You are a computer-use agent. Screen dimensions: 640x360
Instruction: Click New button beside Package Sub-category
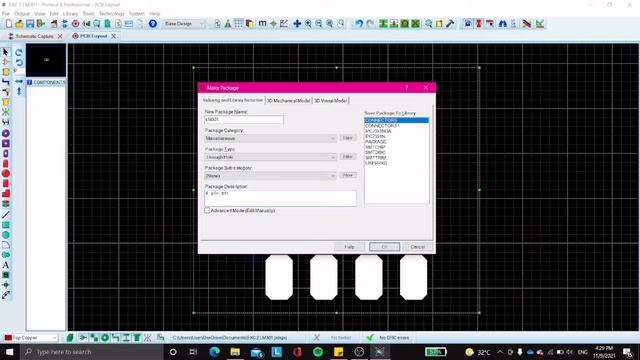coord(348,175)
